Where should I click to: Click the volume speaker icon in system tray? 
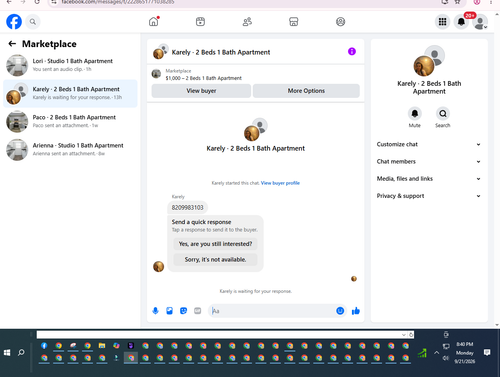click(446, 358)
